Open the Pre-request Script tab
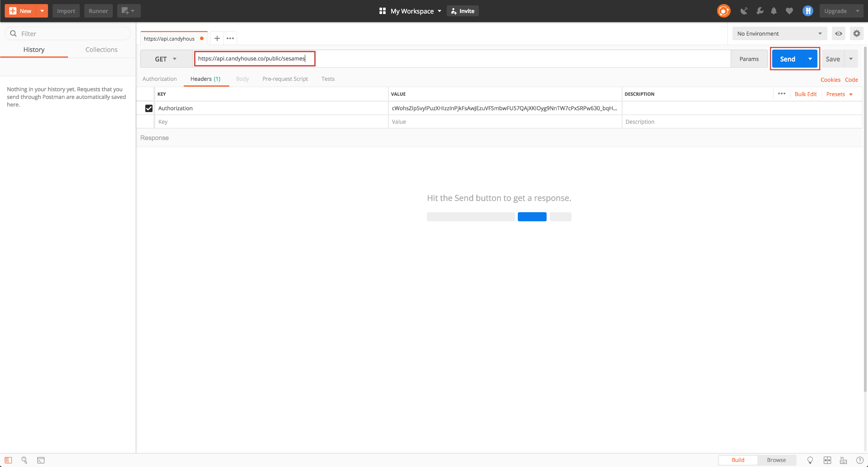The image size is (868, 467). click(x=285, y=79)
